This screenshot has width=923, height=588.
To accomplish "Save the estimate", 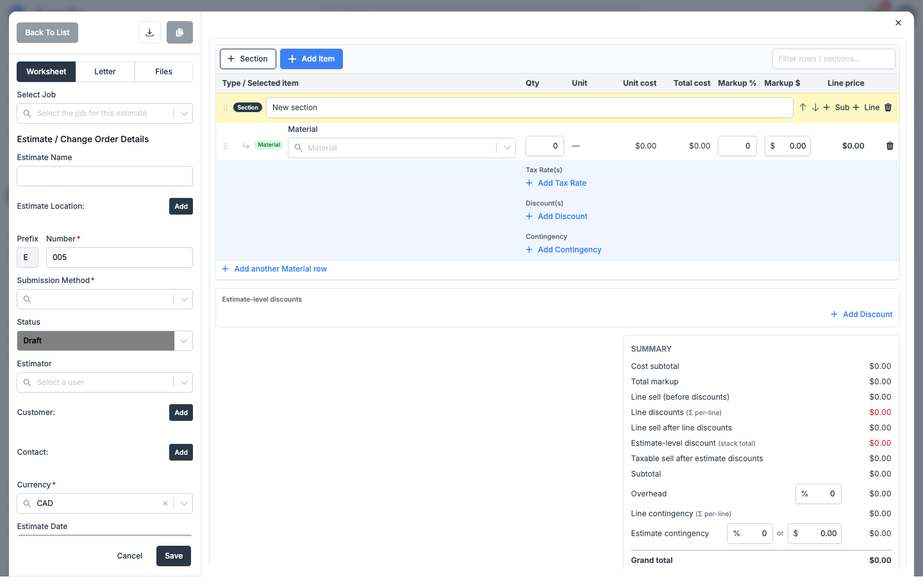I will [x=174, y=556].
